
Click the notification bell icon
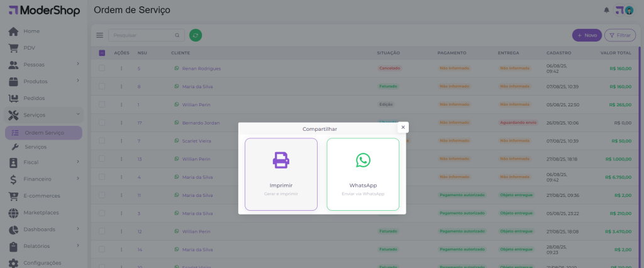(606, 10)
